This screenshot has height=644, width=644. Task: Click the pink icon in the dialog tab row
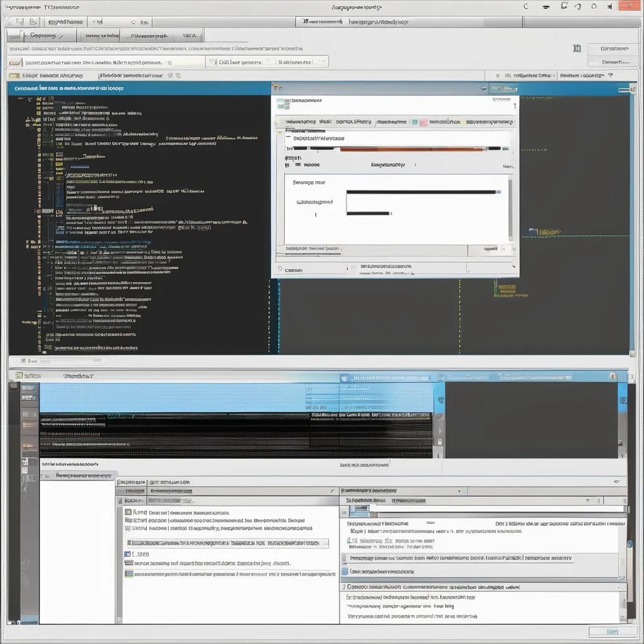[423, 121]
